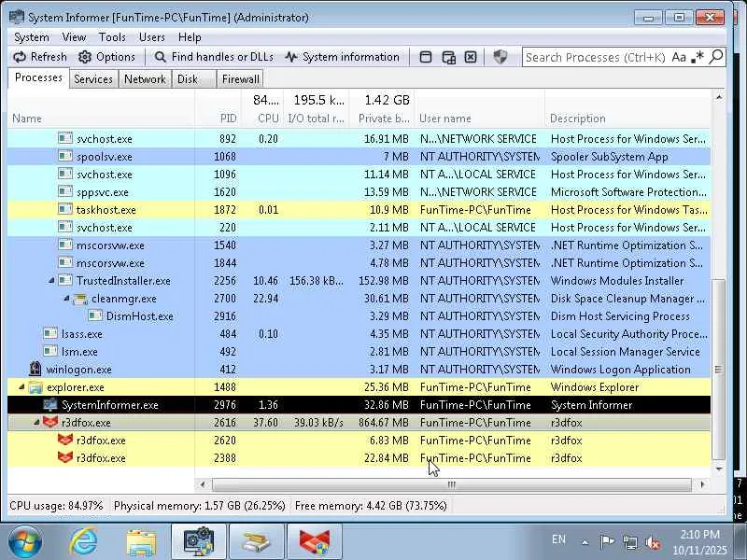Viewport: 747px width, 560px height.
Task: Open the Tools menu
Action: tap(112, 37)
